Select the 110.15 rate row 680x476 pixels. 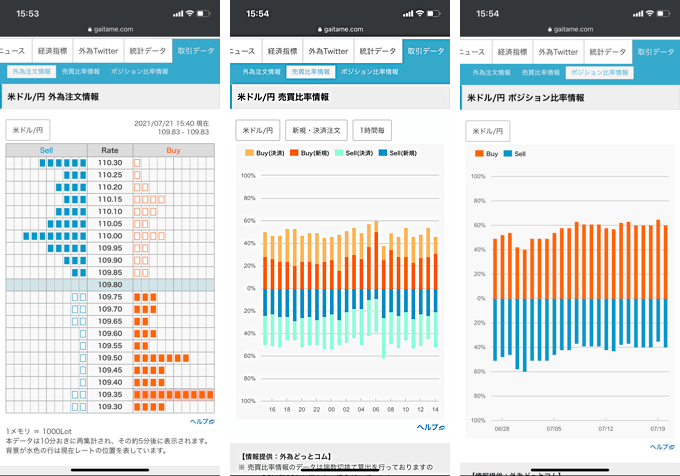point(110,199)
